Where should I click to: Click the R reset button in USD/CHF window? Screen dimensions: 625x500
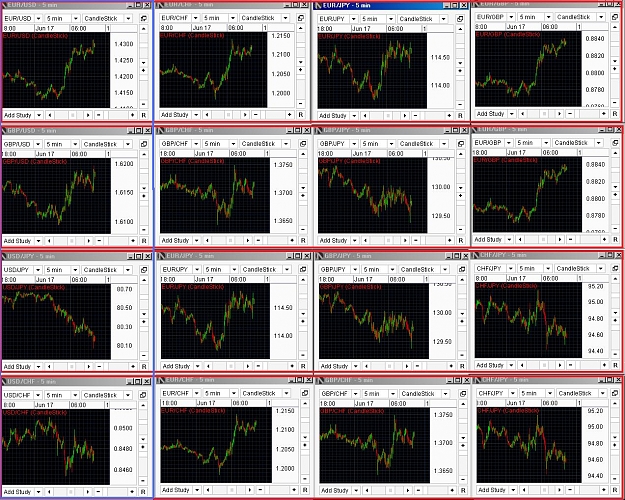[x=143, y=492]
